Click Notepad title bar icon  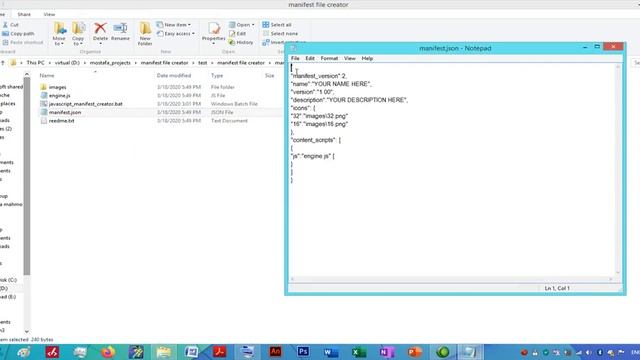(293, 48)
